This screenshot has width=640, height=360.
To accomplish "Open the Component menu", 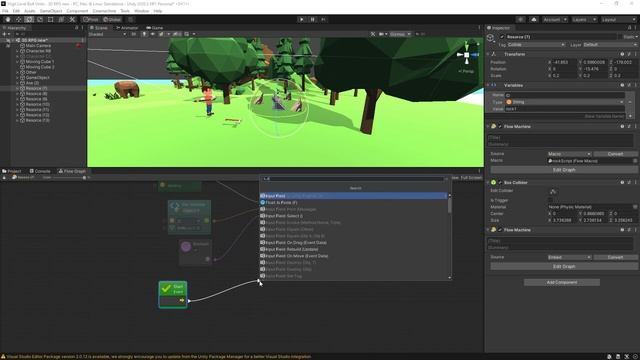I will tap(77, 11).
